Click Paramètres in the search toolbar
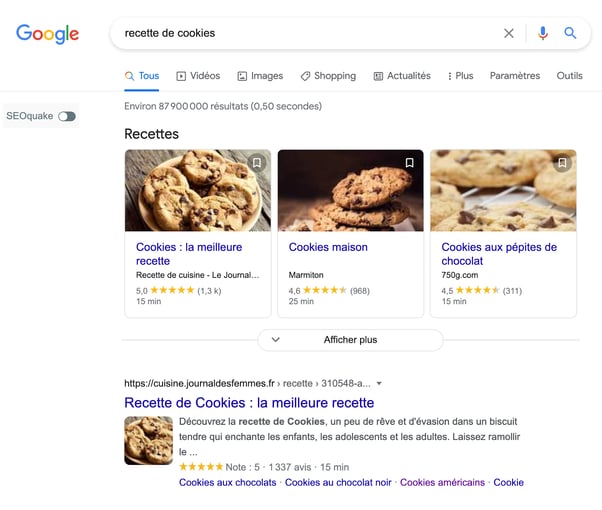 click(515, 76)
